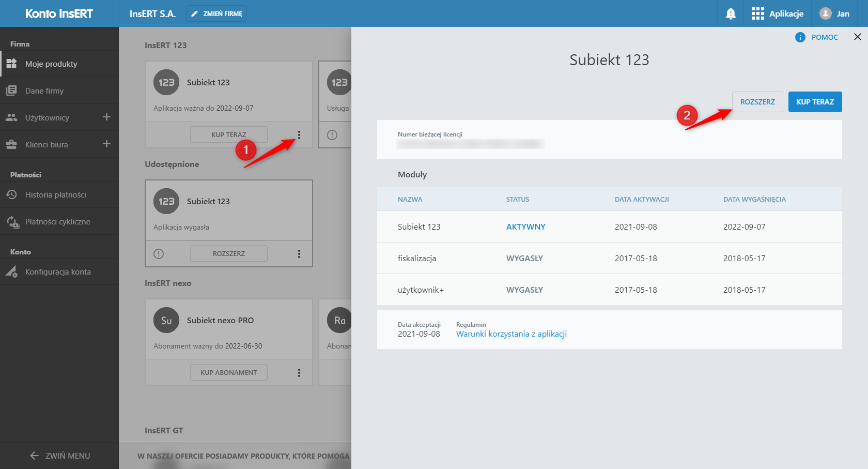This screenshot has width=868, height=469.
Task: Select the fiskalizacja module row
Action: point(610,258)
